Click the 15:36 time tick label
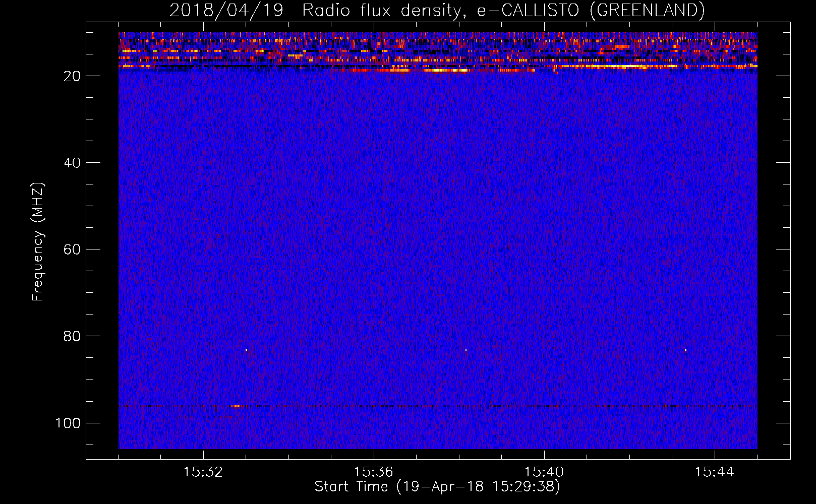This screenshot has width=816, height=504. pos(374,472)
